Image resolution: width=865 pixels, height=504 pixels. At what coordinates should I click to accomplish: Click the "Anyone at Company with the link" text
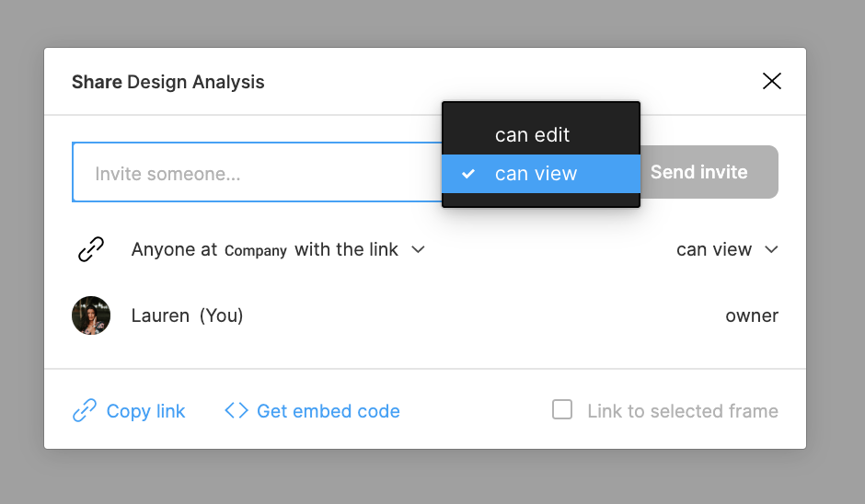265,249
